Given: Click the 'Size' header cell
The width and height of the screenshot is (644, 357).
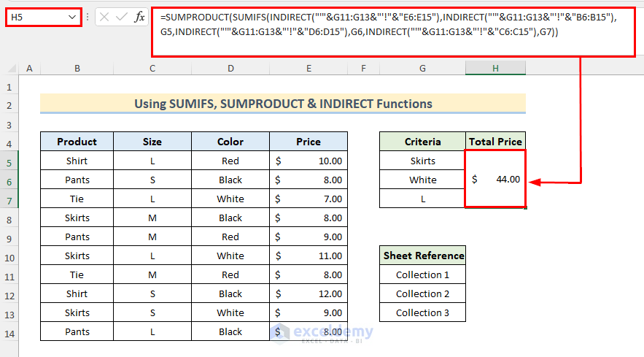Looking at the screenshot, I should point(152,142).
